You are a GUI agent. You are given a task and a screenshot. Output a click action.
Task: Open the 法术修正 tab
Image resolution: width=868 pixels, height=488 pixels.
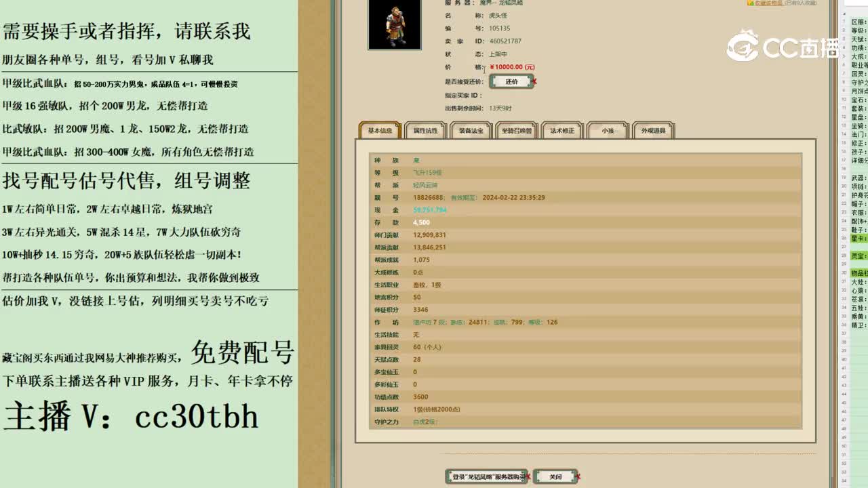[562, 130]
